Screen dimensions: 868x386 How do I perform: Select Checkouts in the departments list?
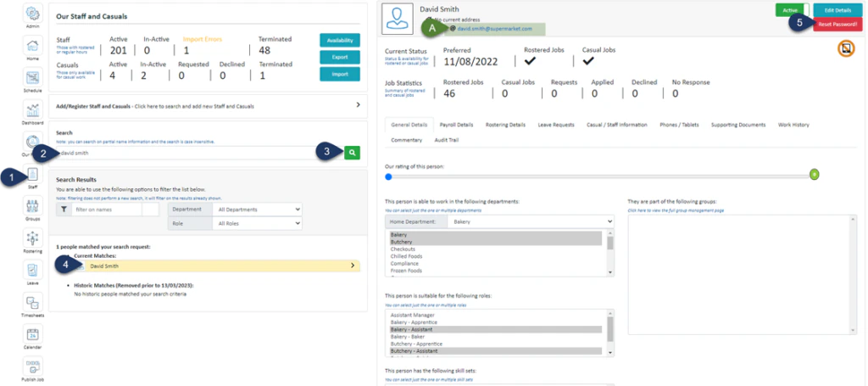tap(497, 249)
